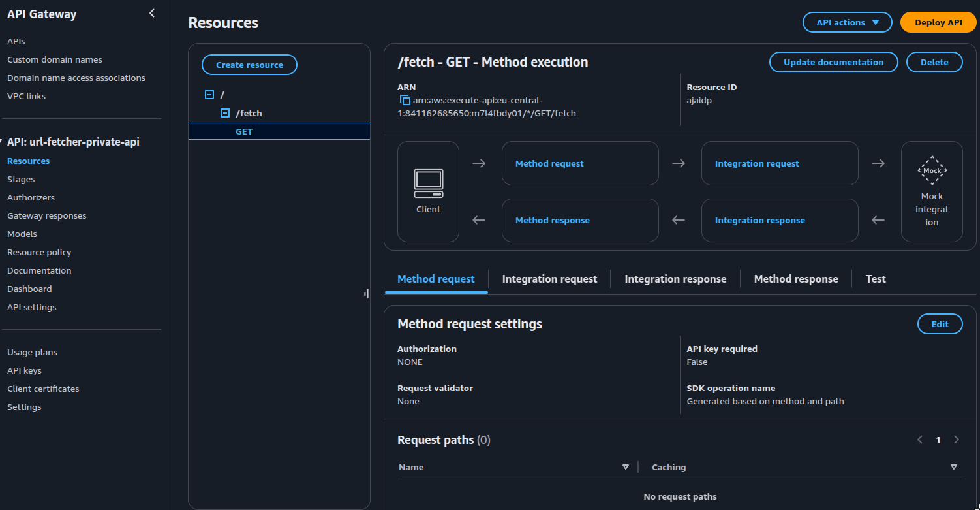This screenshot has width=980, height=510.
Task: Open Documentation in sidebar
Action: click(x=39, y=270)
